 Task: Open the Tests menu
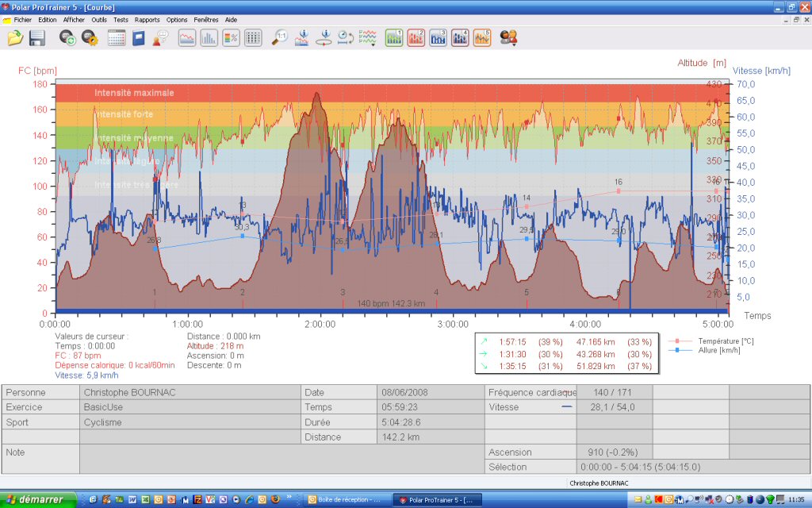tap(121, 20)
